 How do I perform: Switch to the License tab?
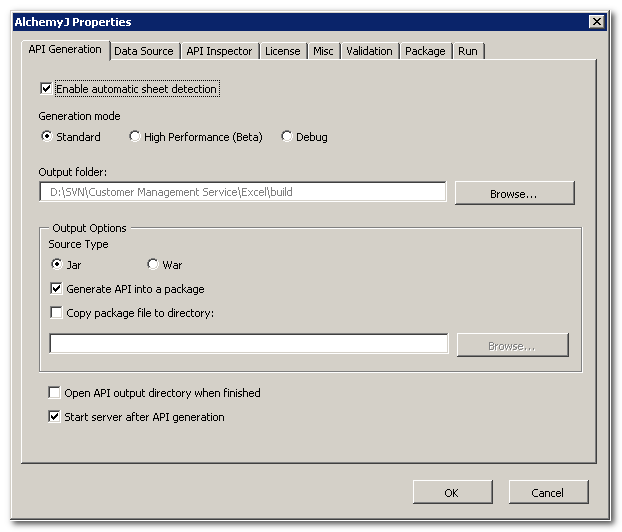283,51
